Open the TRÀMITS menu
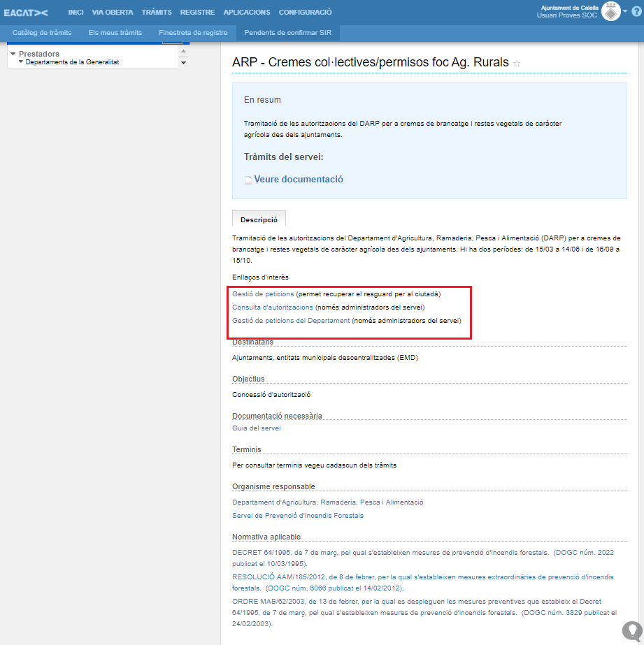 click(x=156, y=13)
